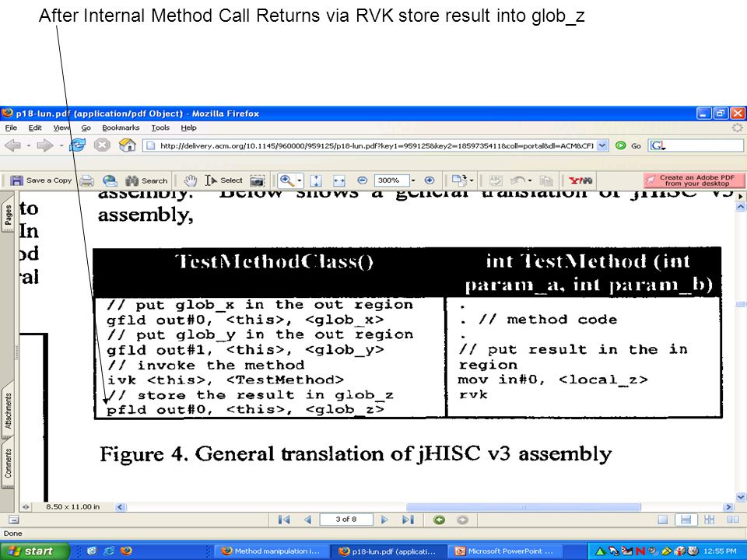Go to the first page of the PDF
The width and height of the screenshot is (747, 560).
283,520
